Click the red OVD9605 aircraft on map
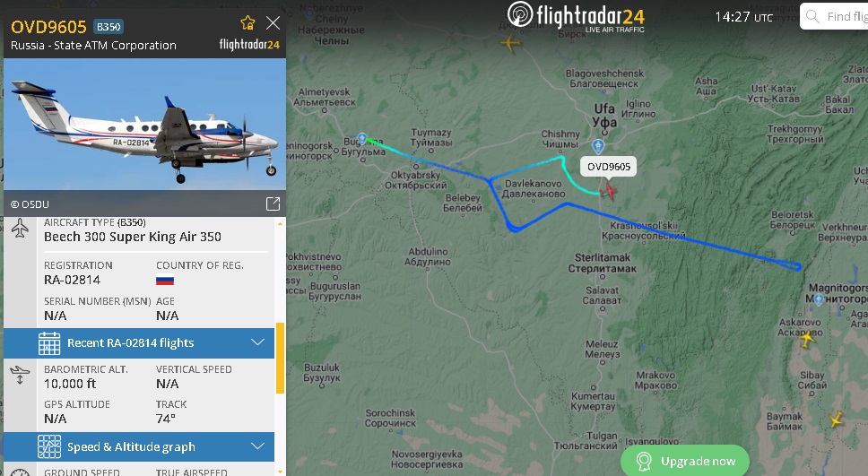The image size is (868, 476). pyautogui.click(x=608, y=192)
